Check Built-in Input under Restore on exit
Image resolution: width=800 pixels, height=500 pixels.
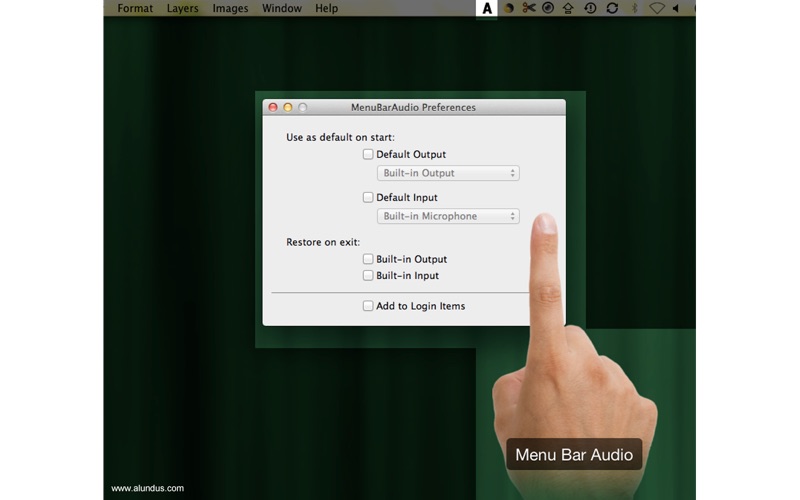point(368,276)
